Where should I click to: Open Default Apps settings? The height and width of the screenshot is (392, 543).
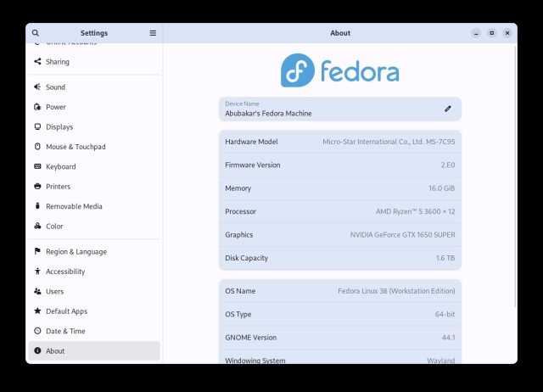94,311
